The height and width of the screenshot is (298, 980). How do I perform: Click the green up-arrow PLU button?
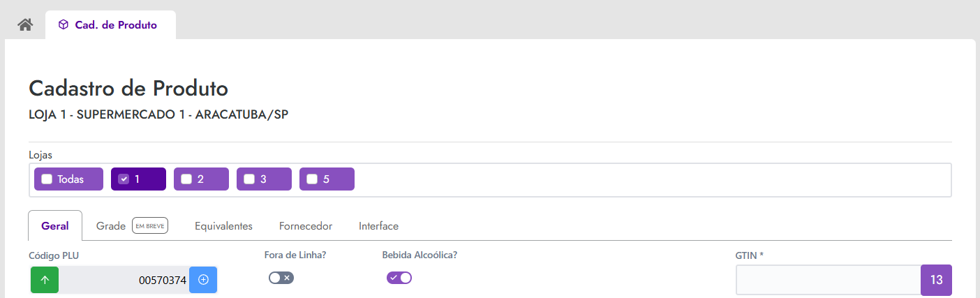45,280
